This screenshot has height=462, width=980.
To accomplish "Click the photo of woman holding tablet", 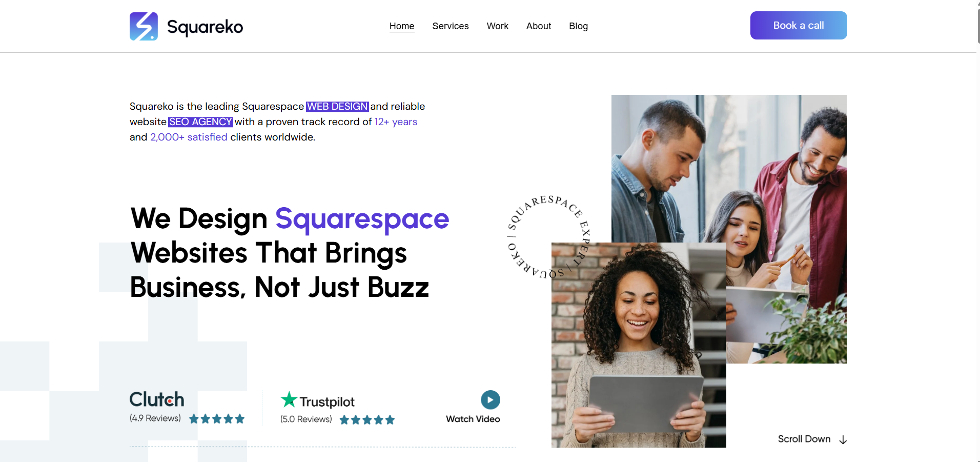I will point(639,345).
